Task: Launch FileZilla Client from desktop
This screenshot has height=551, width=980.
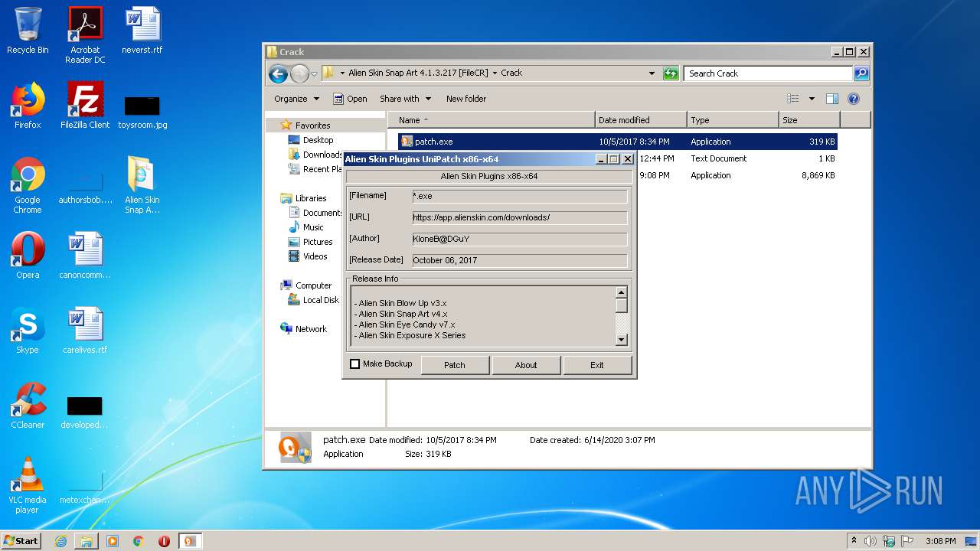Action: (85, 106)
